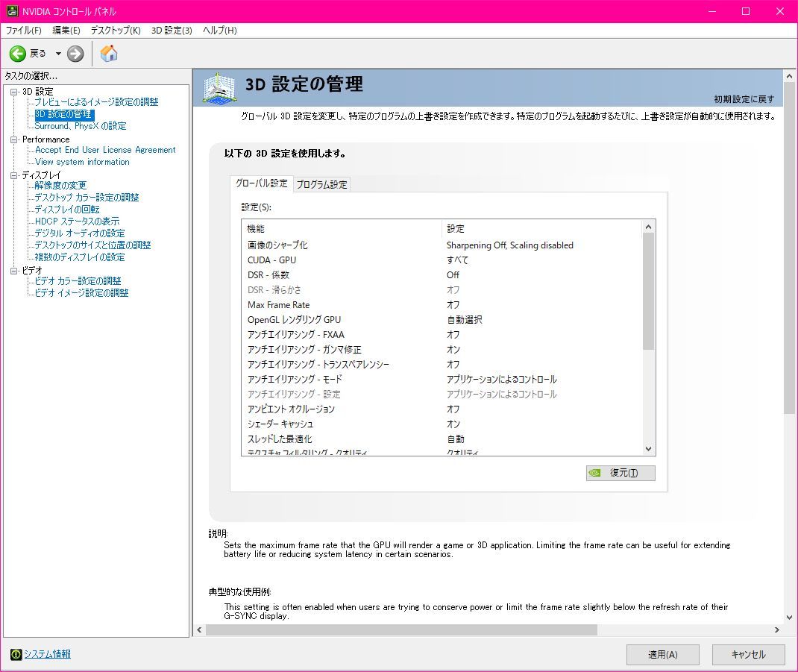798x672 pixels.
Task: Click the main pane scroll-down arrow
Action: coord(789,618)
